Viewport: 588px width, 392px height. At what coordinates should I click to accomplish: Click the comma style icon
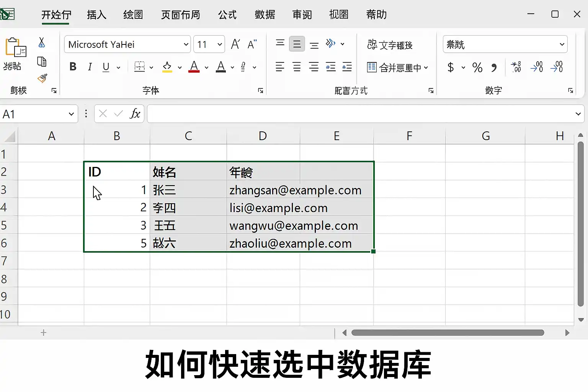494,68
